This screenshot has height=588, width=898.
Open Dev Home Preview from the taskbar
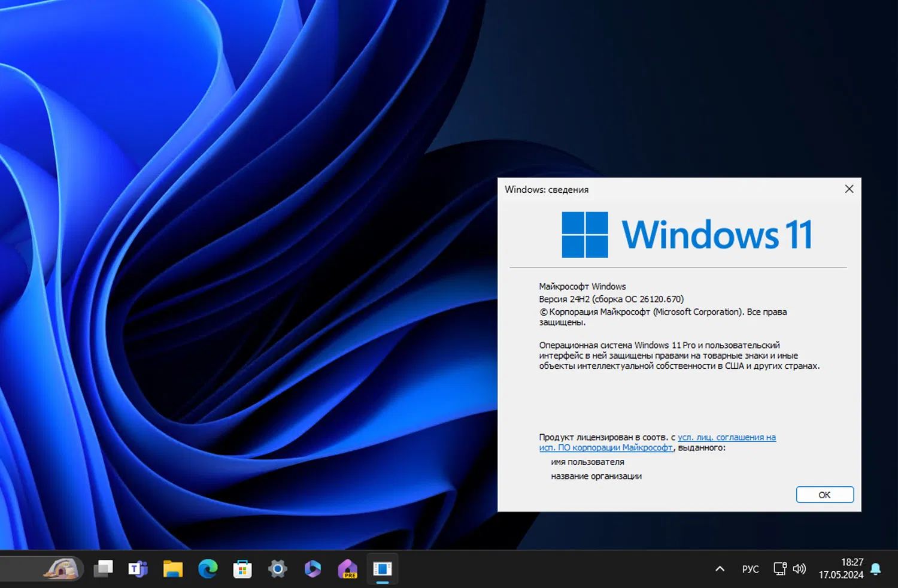pos(347,569)
